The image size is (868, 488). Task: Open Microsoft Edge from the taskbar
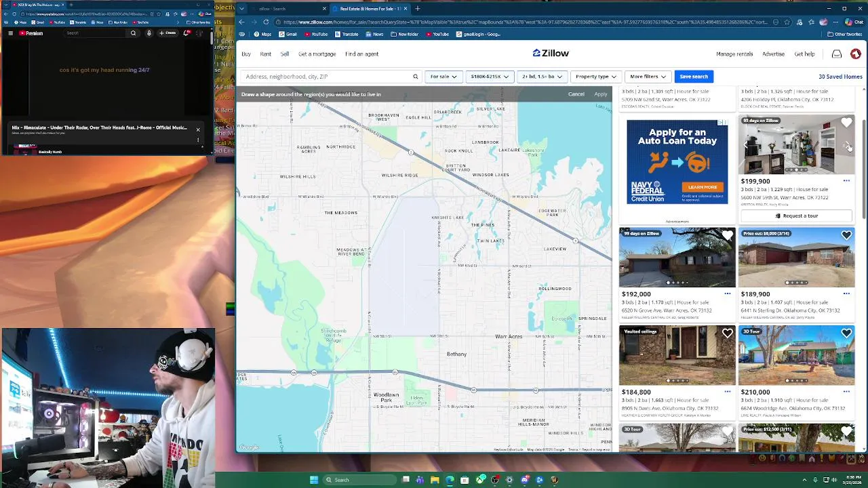[x=450, y=480]
